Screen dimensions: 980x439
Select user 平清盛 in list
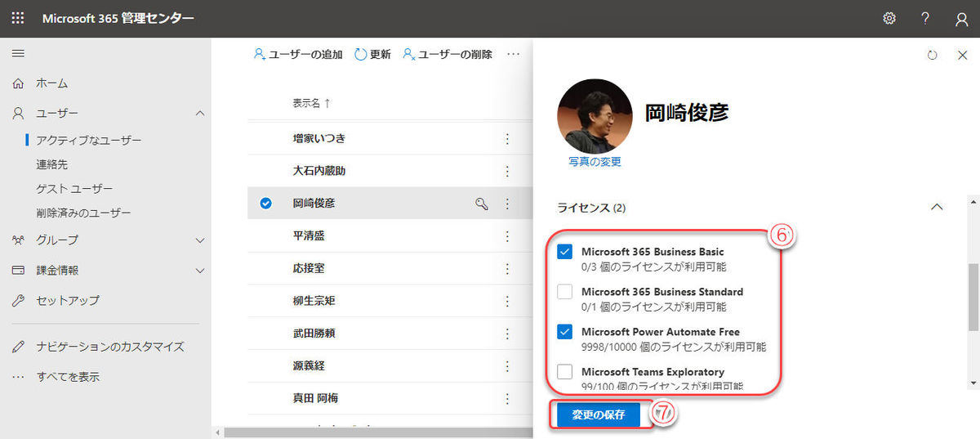(309, 235)
